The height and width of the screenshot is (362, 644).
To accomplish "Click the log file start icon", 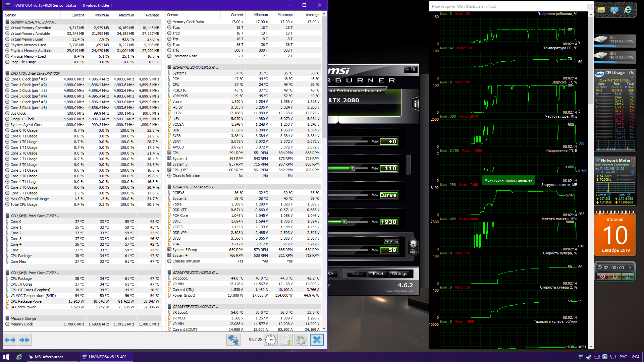I will click(x=286, y=340).
